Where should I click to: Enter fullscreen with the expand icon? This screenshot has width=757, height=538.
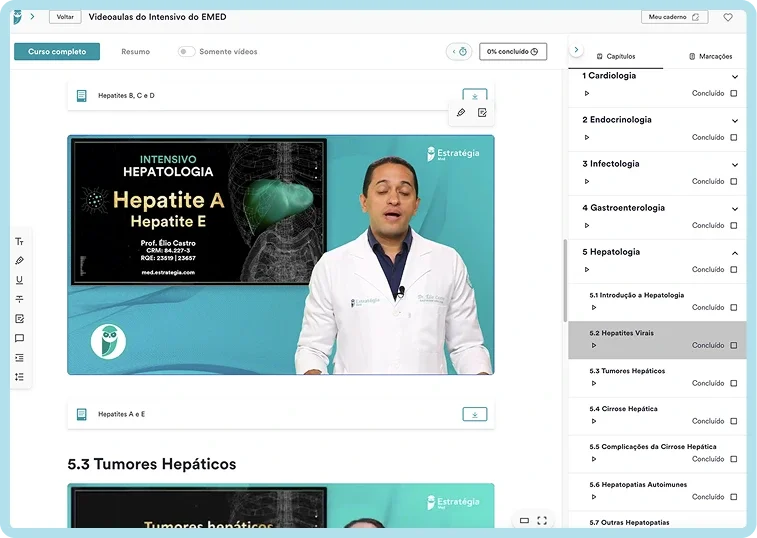click(542, 521)
